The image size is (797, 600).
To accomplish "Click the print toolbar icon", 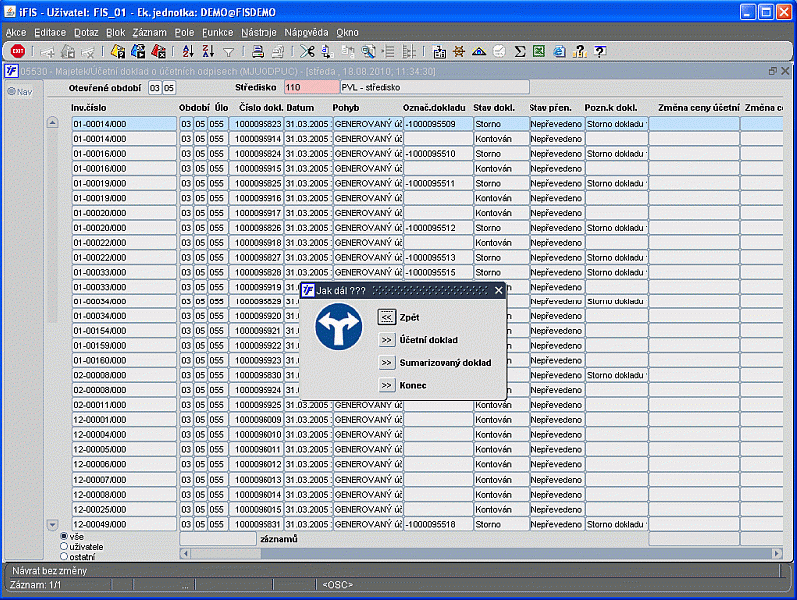I will click(x=257, y=51).
